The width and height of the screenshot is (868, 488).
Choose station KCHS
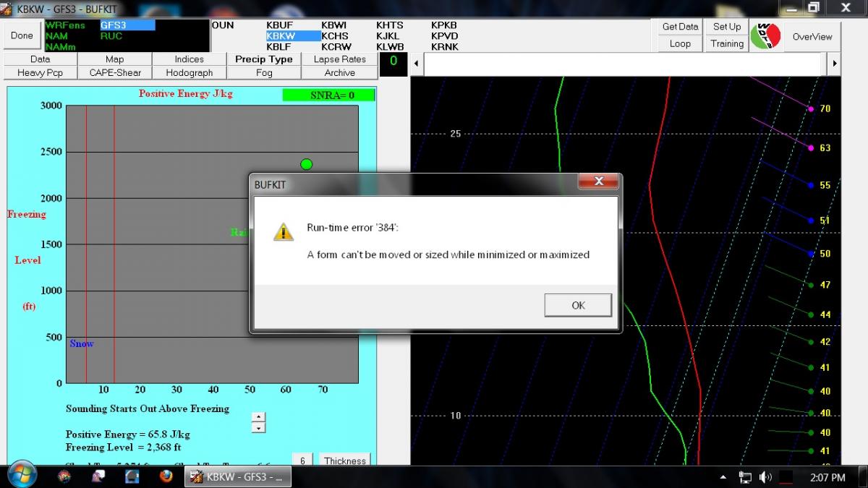[x=335, y=36]
